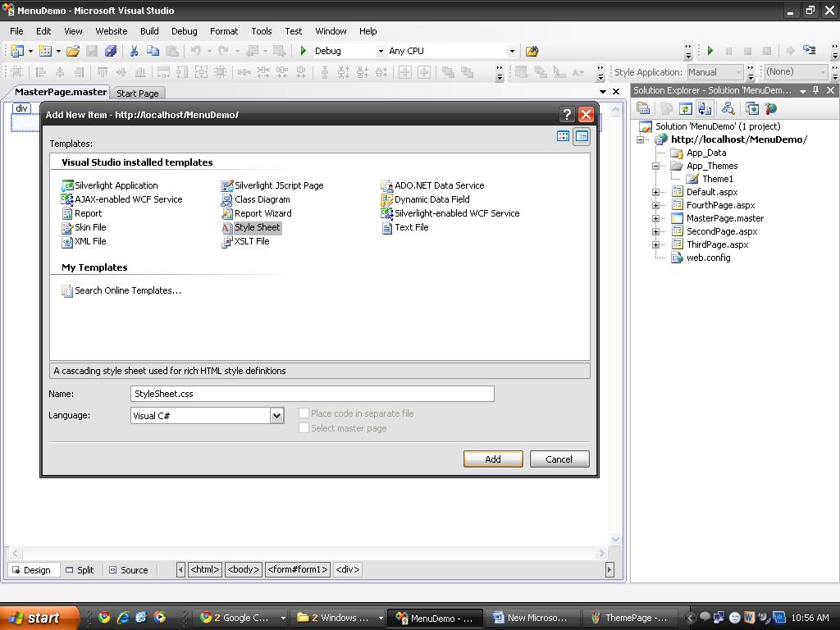Select the Silverlight Application template
Screen dimensions: 840x630
(110, 186)
